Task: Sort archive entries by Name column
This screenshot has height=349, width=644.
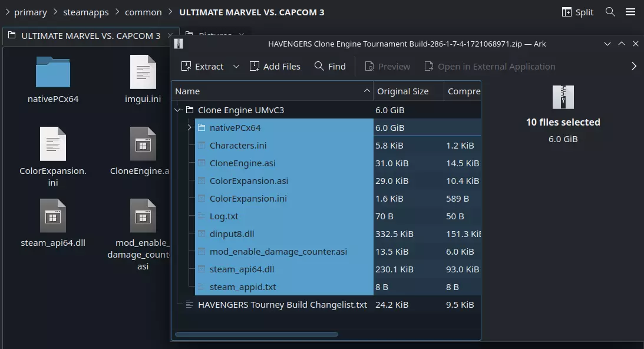Action: [272, 91]
